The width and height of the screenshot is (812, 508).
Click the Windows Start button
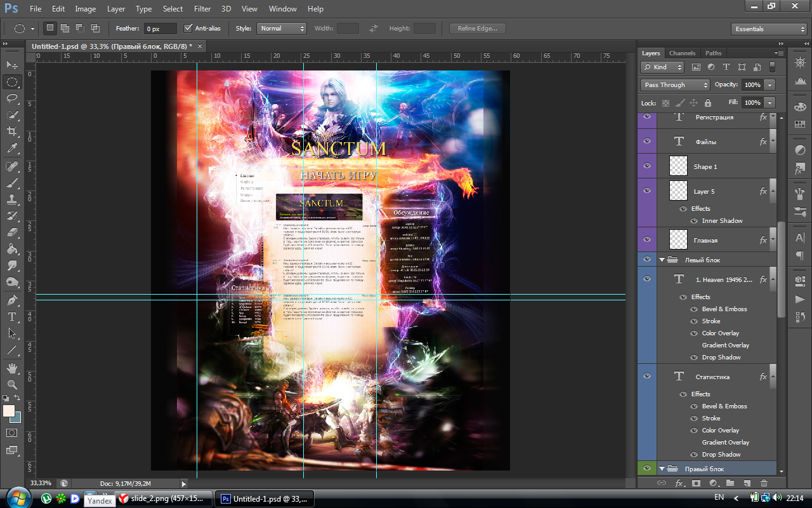17,498
